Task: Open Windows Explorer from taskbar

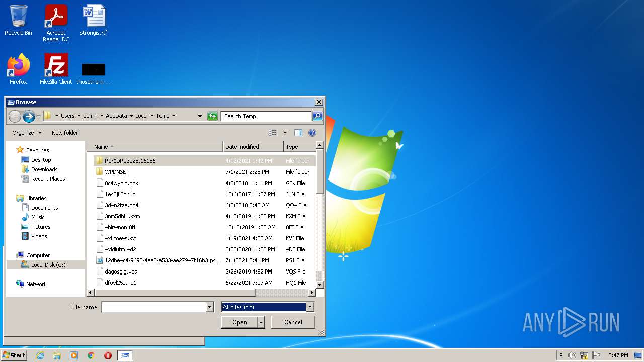Action: click(x=57, y=355)
